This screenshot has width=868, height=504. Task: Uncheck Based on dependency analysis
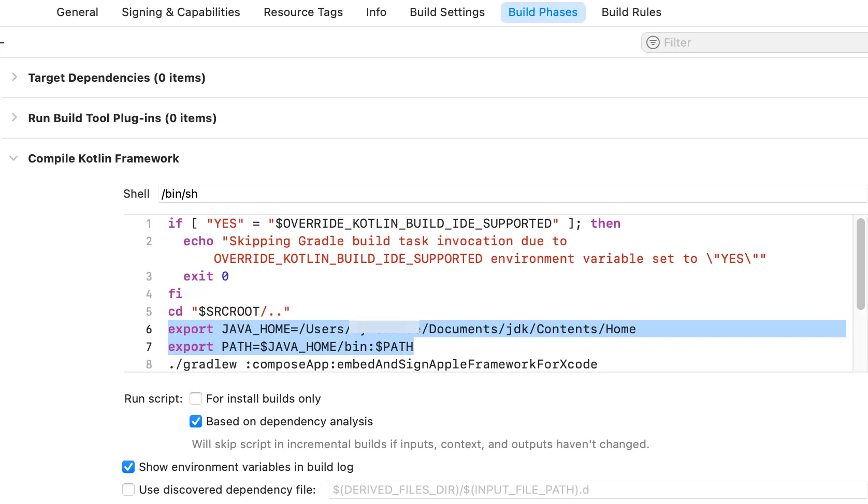196,421
